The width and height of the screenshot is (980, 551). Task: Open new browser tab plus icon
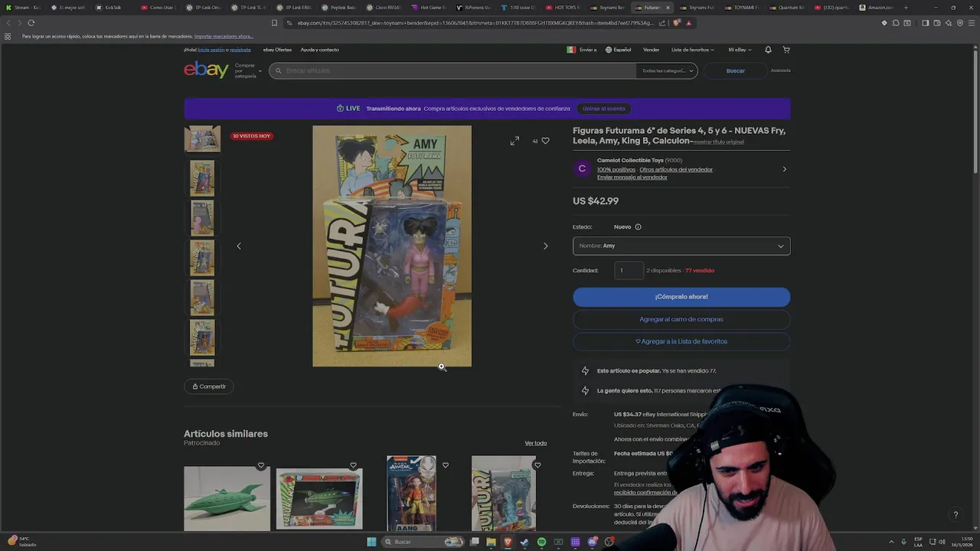click(x=906, y=8)
